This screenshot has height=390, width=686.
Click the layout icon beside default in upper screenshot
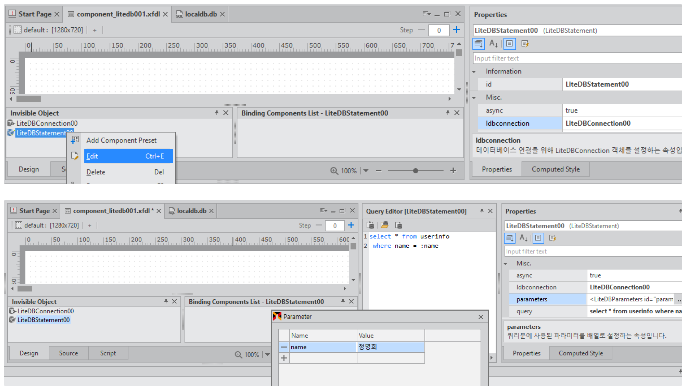pyautogui.click(x=17, y=30)
